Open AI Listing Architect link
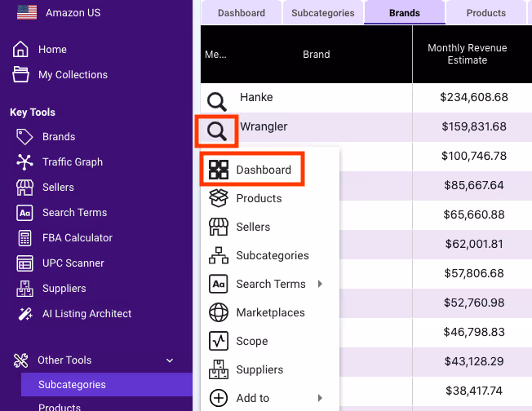The image size is (532, 411). click(x=86, y=314)
